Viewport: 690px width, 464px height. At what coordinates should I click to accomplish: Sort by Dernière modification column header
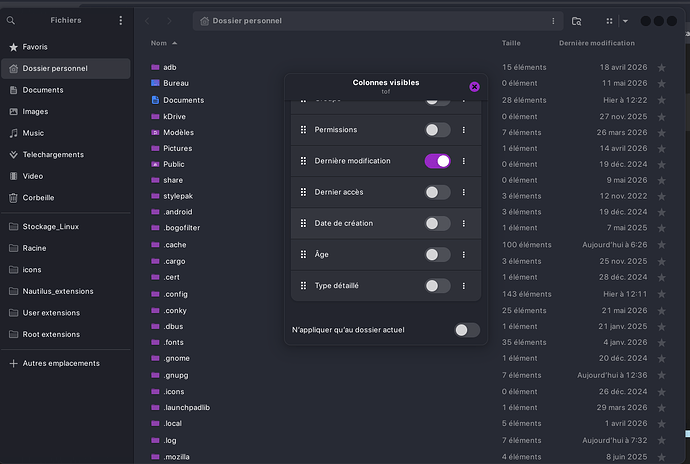tap(597, 43)
